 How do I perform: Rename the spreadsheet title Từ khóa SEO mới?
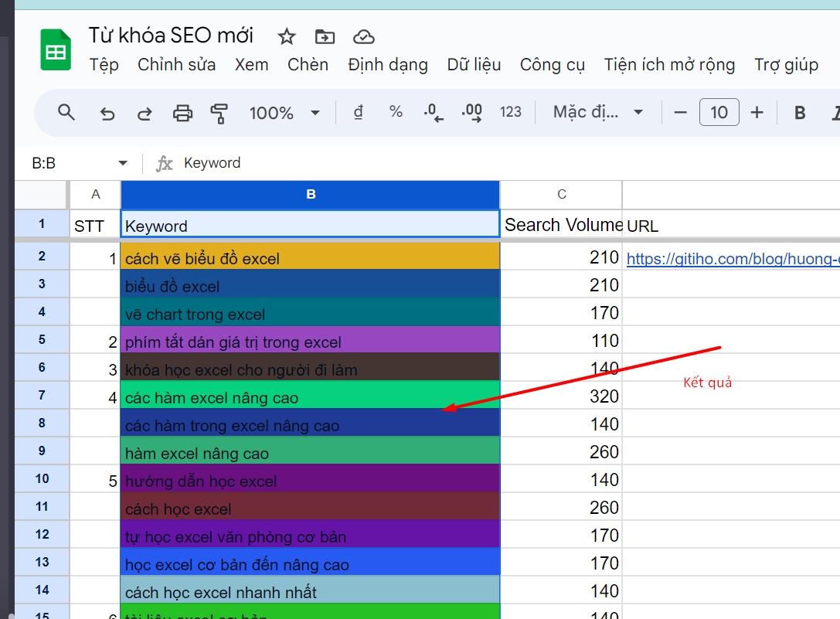point(171,35)
